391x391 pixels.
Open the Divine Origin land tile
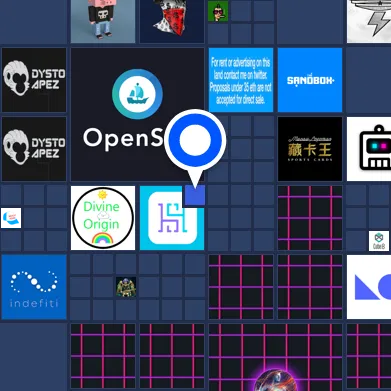[x=103, y=218]
